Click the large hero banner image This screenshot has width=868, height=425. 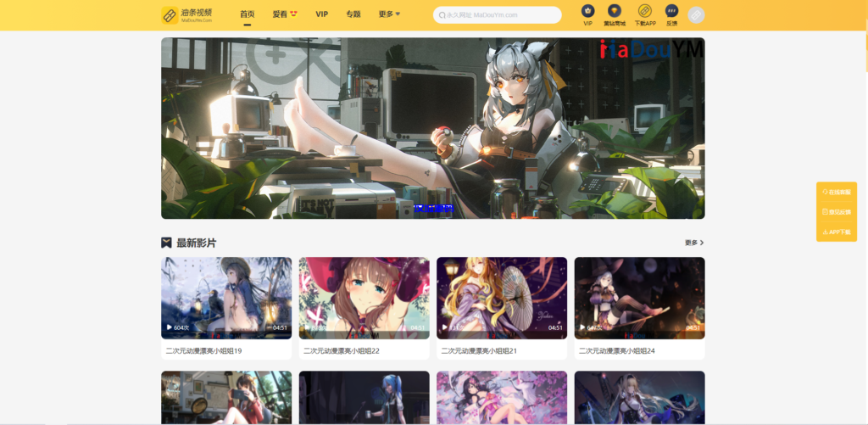(x=432, y=128)
